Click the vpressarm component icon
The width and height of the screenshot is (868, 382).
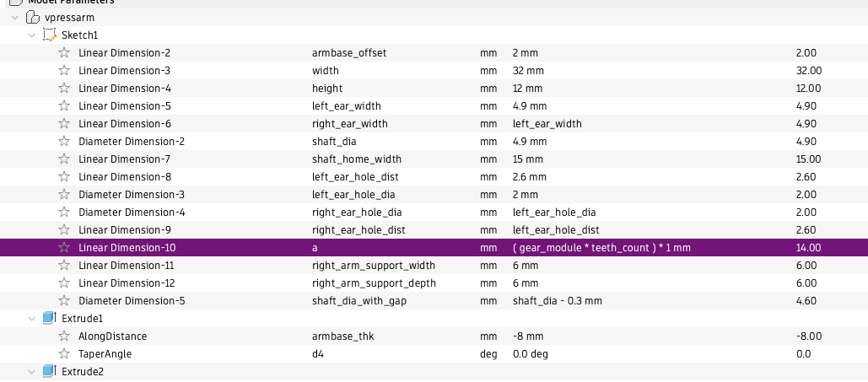(32, 18)
